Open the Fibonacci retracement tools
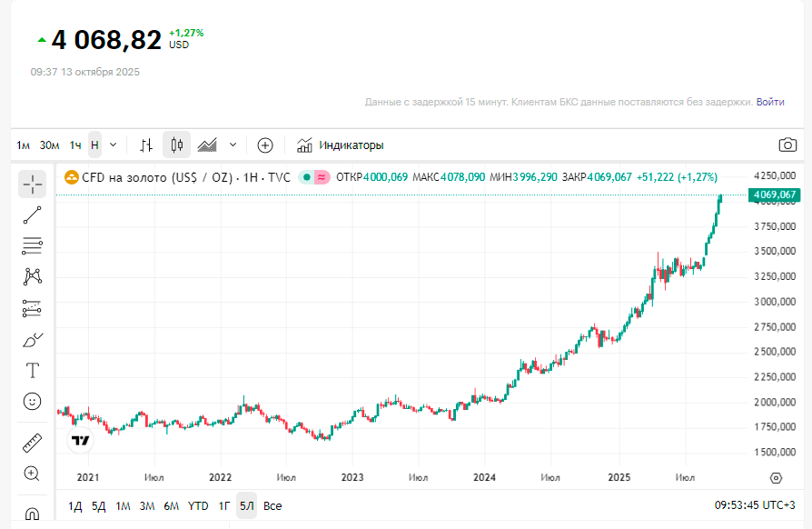Screen dimensions: 812x529 (33, 245)
